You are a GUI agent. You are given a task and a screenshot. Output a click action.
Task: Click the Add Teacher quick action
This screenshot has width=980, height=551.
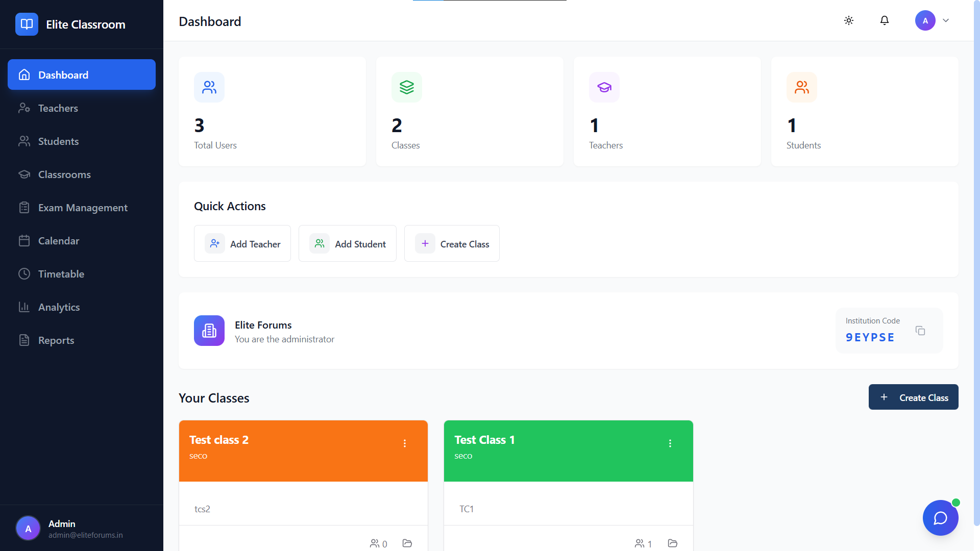coord(242,244)
